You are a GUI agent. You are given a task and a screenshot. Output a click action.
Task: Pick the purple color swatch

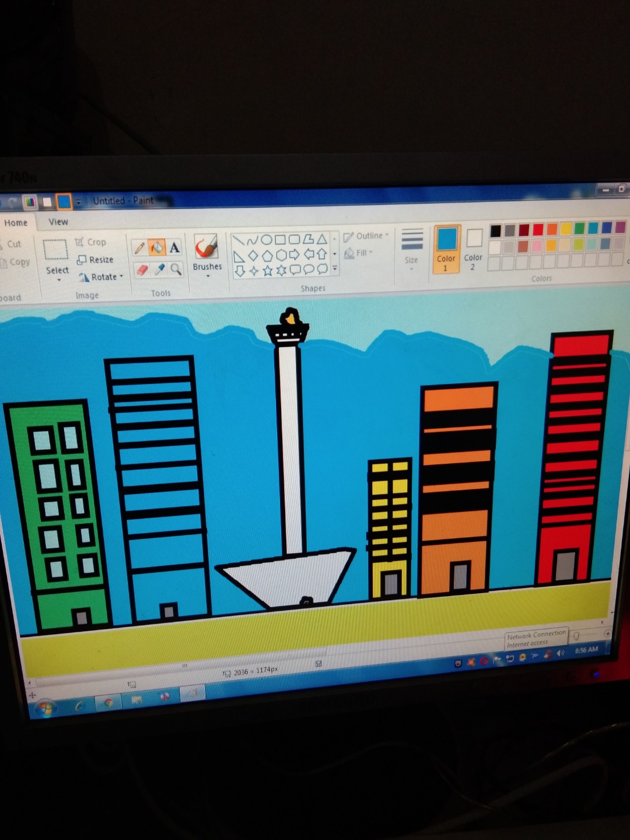point(620,226)
